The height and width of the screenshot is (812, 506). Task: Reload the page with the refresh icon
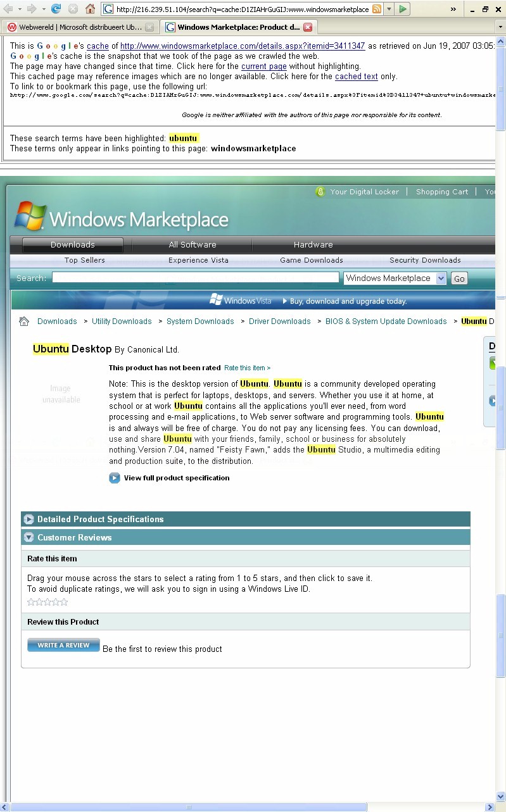(x=56, y=9)
